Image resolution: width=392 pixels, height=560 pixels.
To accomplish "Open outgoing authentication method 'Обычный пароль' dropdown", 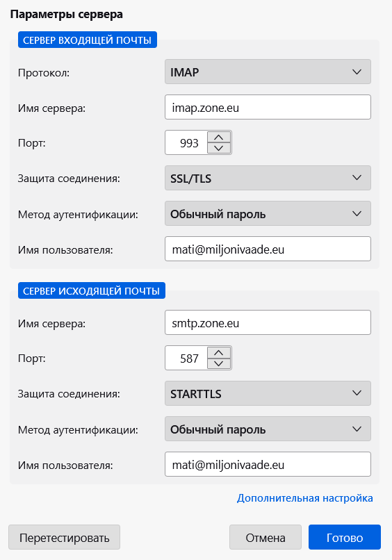I will point(268,429).
